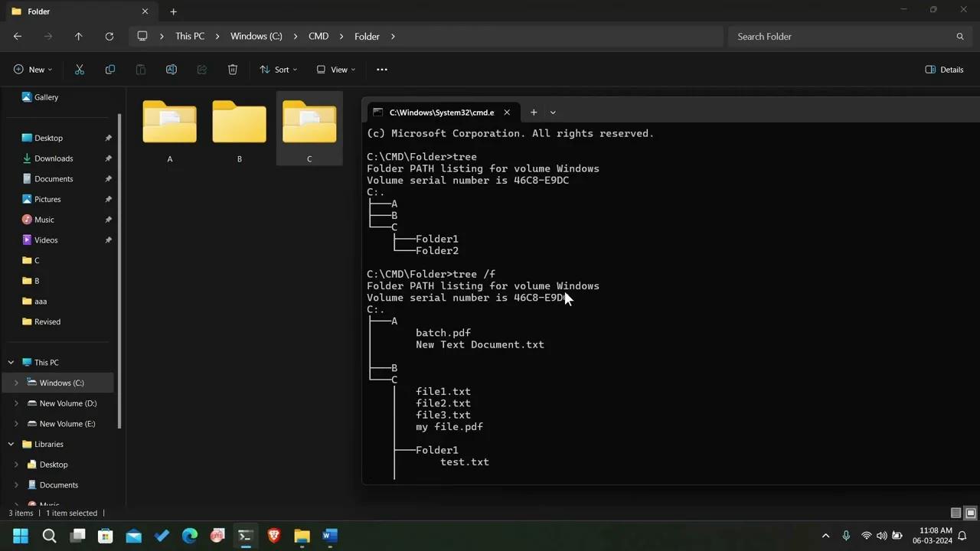Open the New item dropdown
This screenshot has width=980, height=551.
(32, 70)
